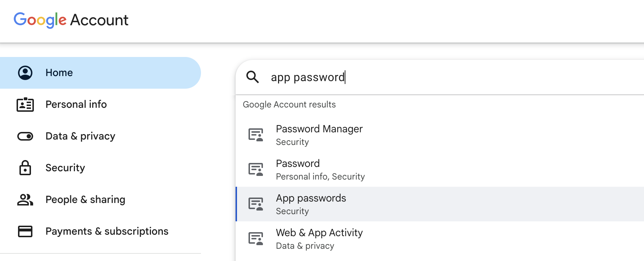Choose the App passwords search result
The width and height of the screenshot is (644, 261).
coord(311,204)
